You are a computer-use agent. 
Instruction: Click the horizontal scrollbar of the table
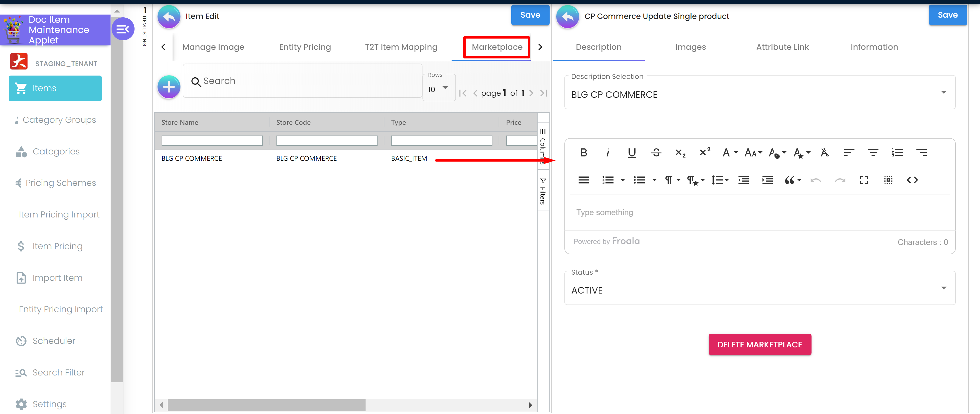[266, 405]
